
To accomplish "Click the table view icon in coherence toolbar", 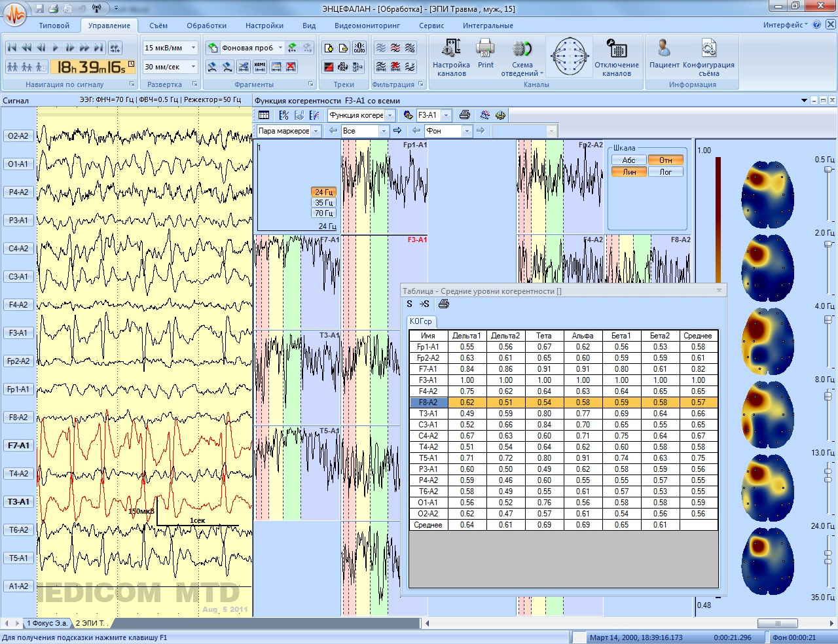I will click(264, 115).
